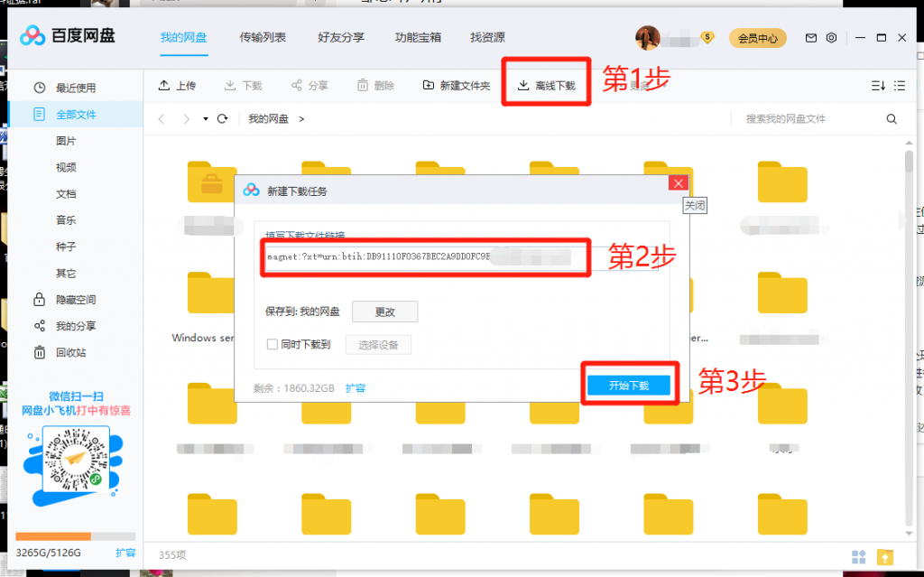
Task: Click the user avatar picture
Action: (x=647, y=38)
